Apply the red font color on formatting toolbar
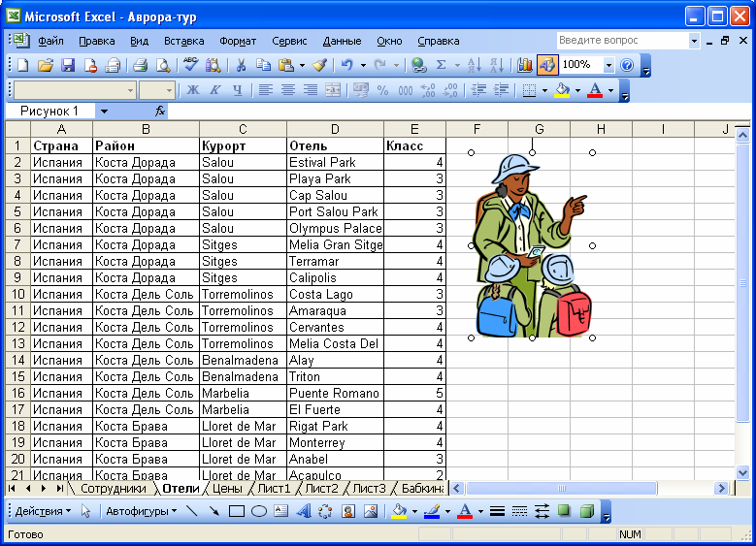The image size is (756, 546). (595, 90)
